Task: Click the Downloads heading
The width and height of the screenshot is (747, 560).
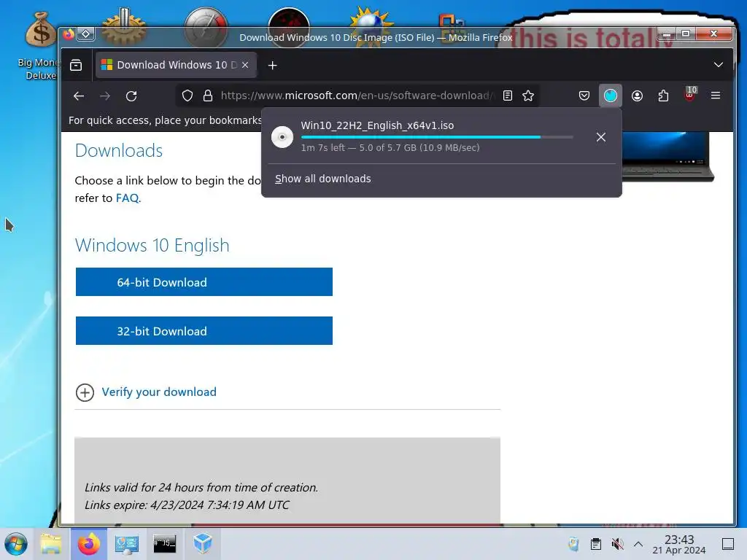Action: point(119,150)
